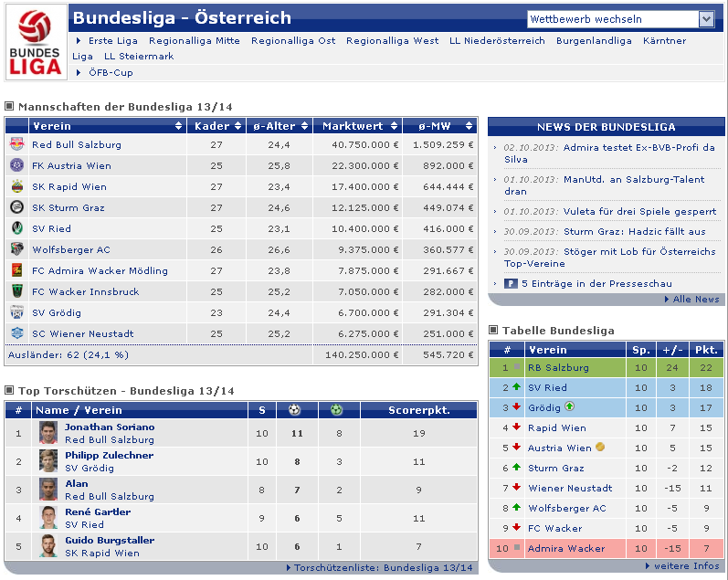Image resolution: width=728 pixels, height=580 pixels.
Task: Read news: Admira testet Ex-BVB-Profi da Silva
Action: [x=609, y=153]
